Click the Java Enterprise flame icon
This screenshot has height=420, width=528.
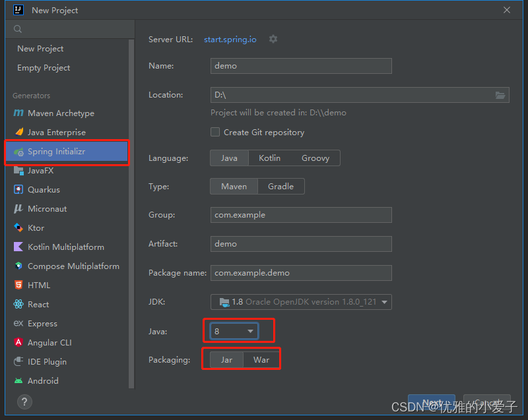pyautogui.click(x=19, y=132)
